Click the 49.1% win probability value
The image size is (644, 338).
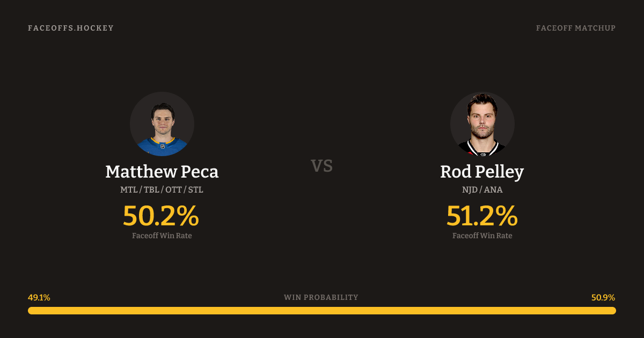point(39,298)
